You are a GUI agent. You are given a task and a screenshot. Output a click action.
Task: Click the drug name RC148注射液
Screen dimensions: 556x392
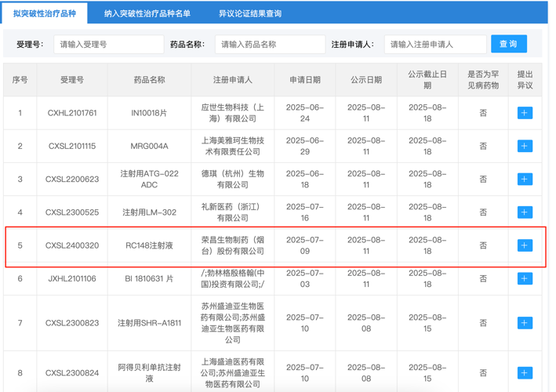149,245
